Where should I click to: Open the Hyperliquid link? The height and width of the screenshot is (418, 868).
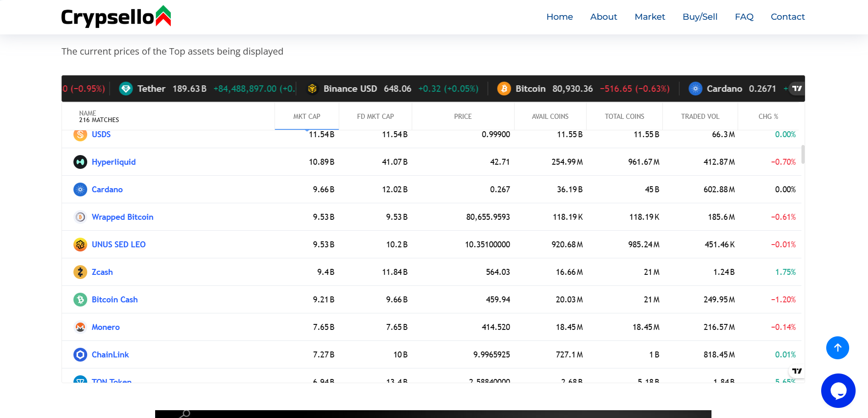pos(114,162)
